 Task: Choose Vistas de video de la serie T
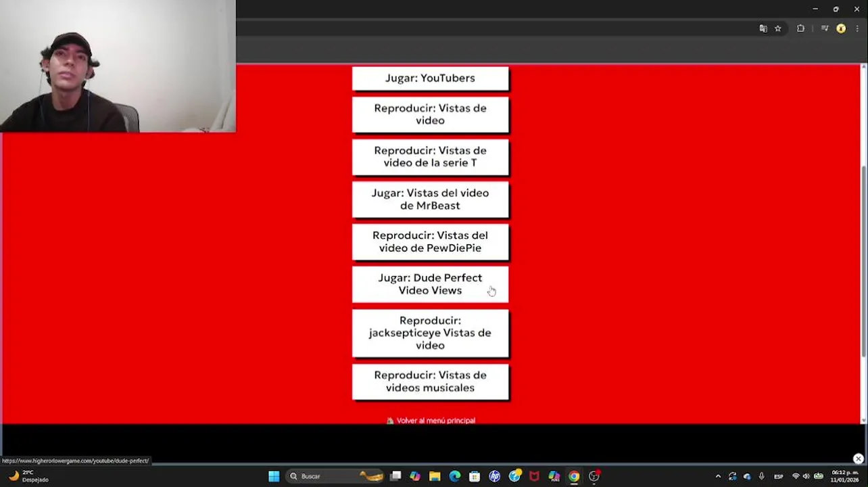[x=430, y=157]
